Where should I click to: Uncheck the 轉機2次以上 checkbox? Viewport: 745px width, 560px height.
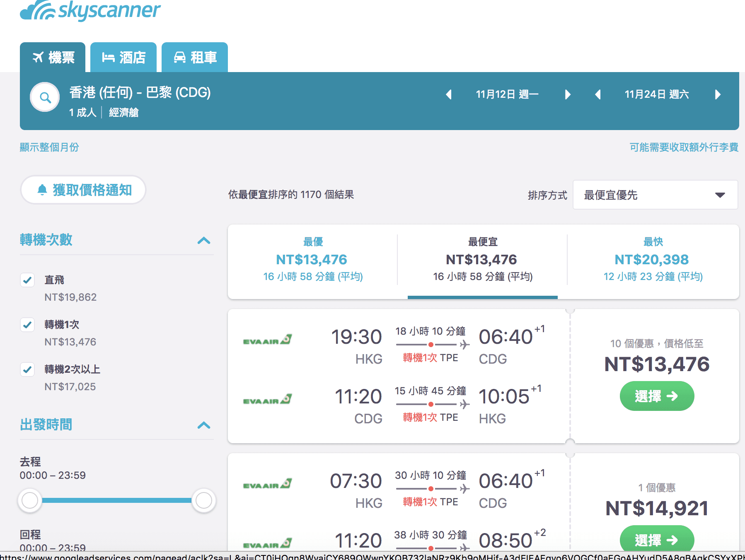[x=27, y=369]
